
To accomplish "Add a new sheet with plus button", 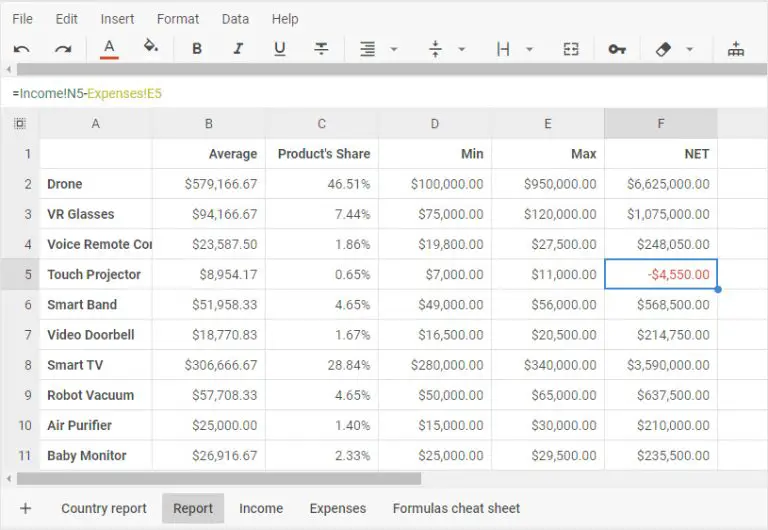I will coord(25,508).
